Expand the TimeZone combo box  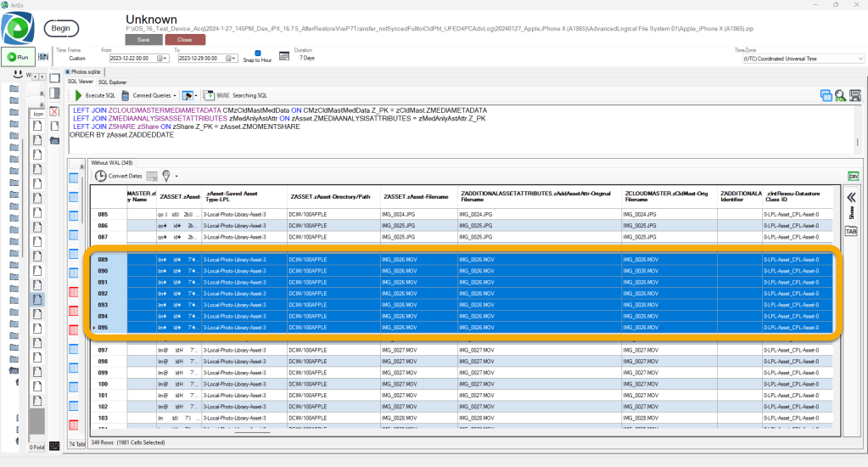pyautogui.click(x=860, y=59)
